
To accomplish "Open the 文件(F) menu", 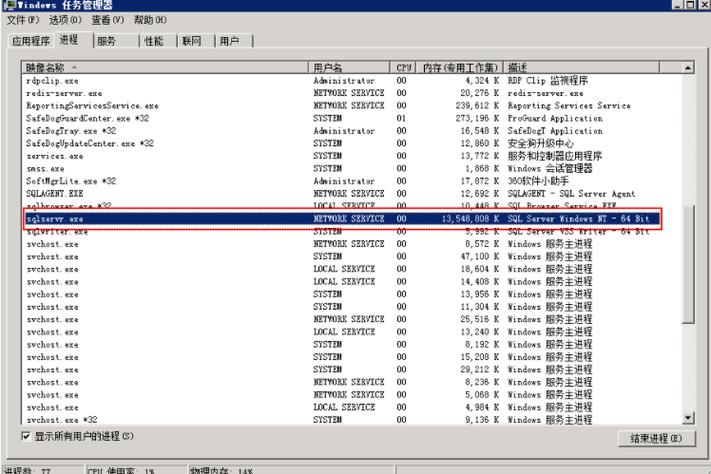I will [23, 20].
